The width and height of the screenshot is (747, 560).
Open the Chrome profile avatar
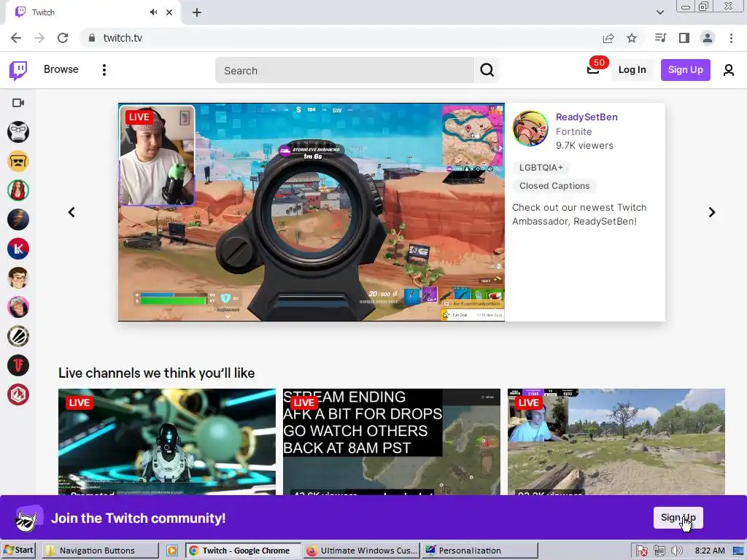(x=708, y=38)
